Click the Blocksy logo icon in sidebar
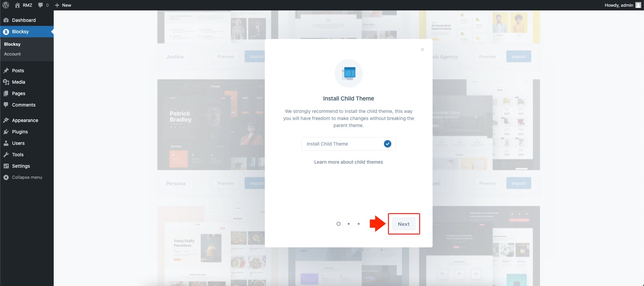 (6, 32)
